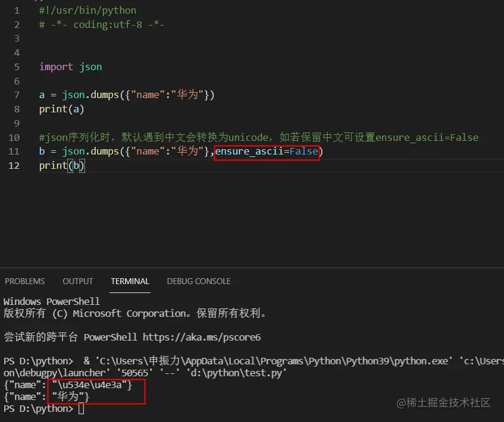
Task: Open the DEBUG CONSOLE tab
Action: pyautogui.click(x=199, y=281)
